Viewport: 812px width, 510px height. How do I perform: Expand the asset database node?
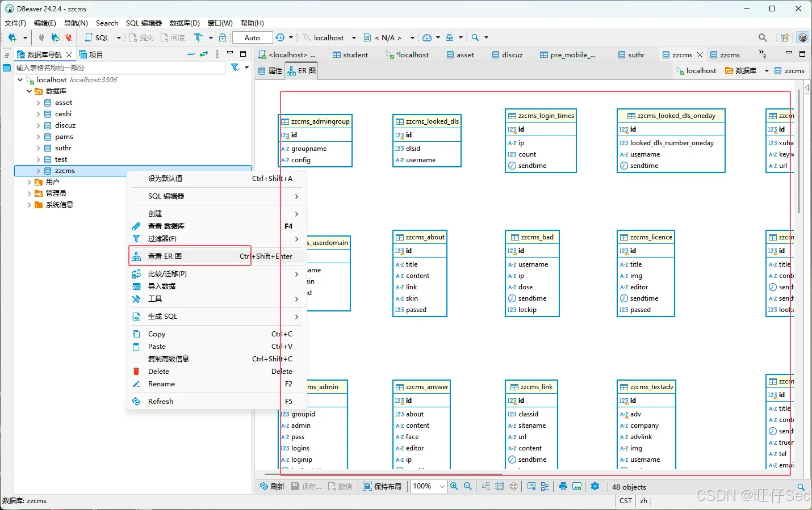[38, 103]
